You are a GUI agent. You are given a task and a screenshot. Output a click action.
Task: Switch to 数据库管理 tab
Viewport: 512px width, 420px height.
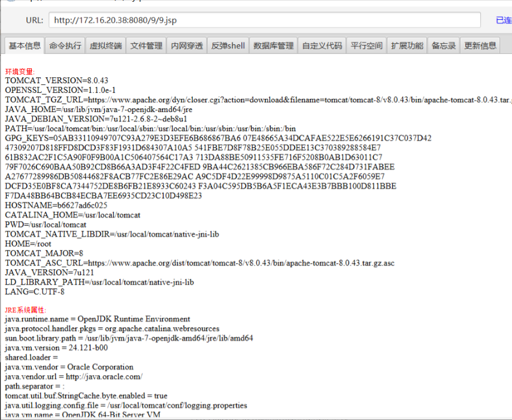[x=273, y=45]
